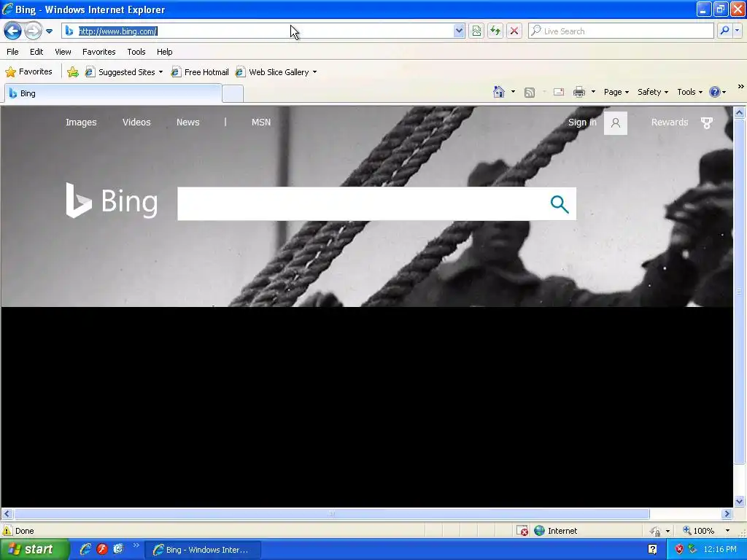
Task: Launch Internet Explorer from Quick Launch
Action: (86, 549)
